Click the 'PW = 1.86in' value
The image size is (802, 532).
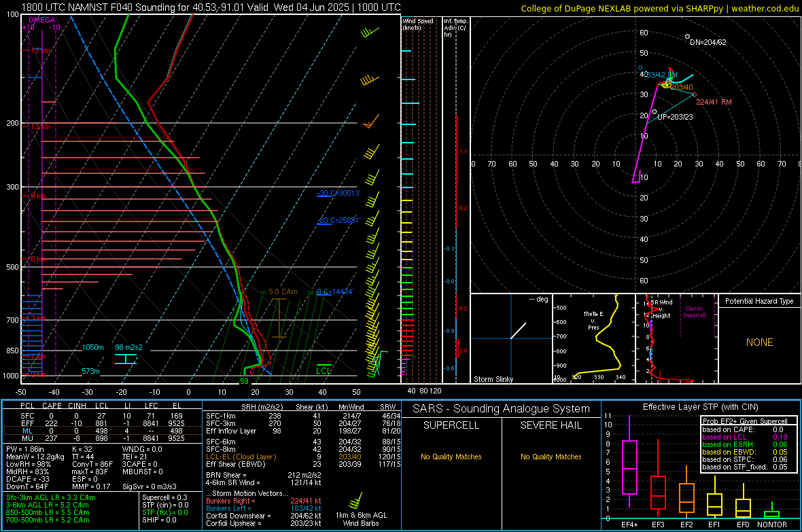26,449
